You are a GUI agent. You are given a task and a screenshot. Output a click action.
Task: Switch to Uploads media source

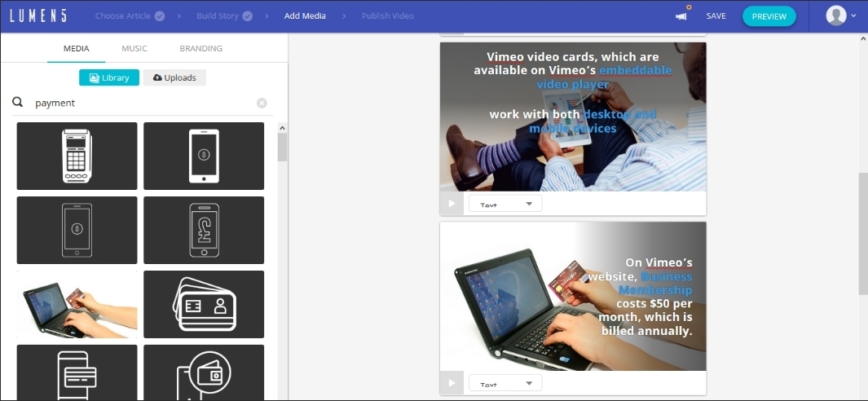[174, 77]
